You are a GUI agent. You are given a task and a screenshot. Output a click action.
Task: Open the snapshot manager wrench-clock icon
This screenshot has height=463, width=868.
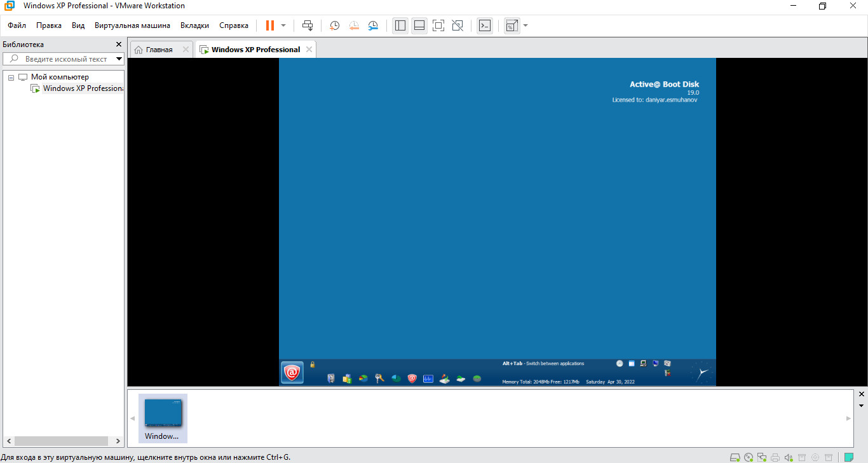coord(374,25)
